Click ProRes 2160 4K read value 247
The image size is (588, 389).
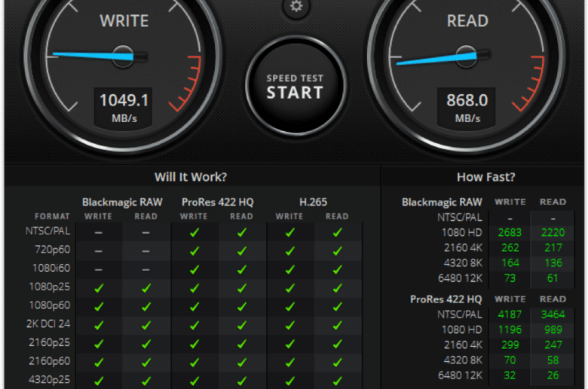[553, 345]
